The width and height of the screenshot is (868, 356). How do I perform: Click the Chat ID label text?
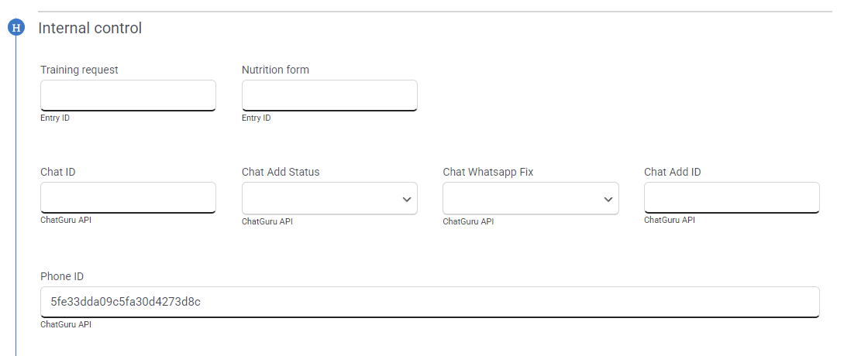click(57, 172)
